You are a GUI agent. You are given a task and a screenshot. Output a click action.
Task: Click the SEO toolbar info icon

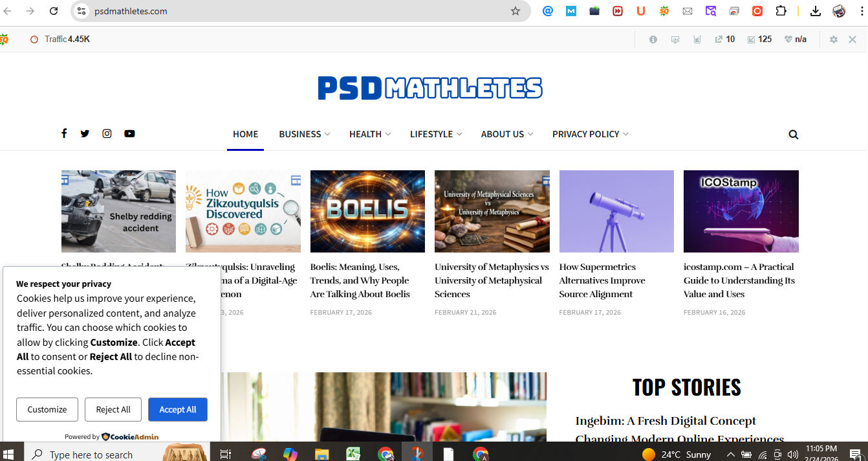[653, 39]
